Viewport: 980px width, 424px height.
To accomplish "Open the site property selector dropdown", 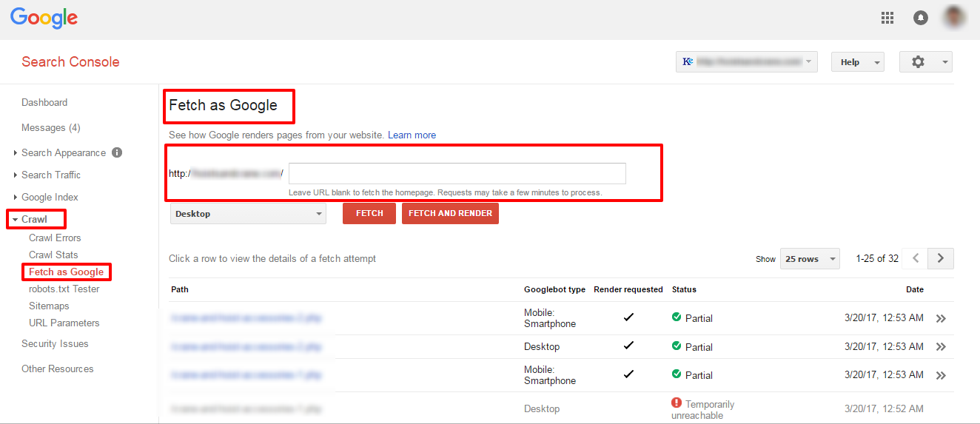I will [x=747, y=61].
